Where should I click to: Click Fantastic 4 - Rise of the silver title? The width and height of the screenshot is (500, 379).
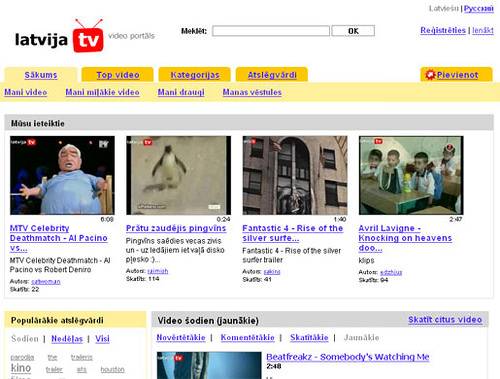coord(293,233)
